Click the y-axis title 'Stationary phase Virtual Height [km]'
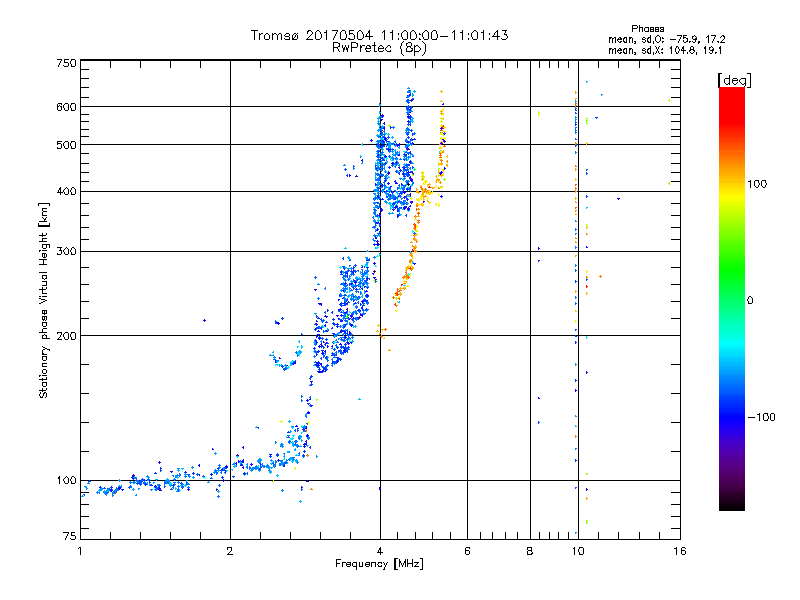This screenshot has width=800, height=600. click(43, 301)
